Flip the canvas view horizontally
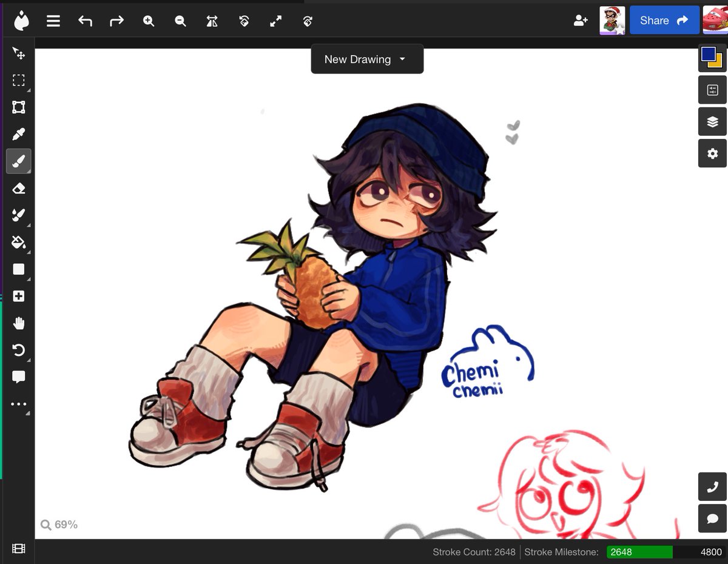 (212, 21)
